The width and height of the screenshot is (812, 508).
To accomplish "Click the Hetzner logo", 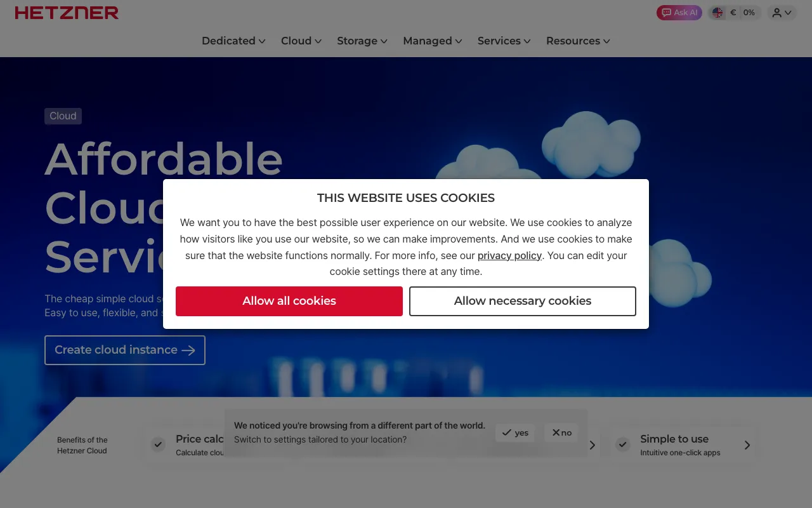I will [x=67, y=13].
